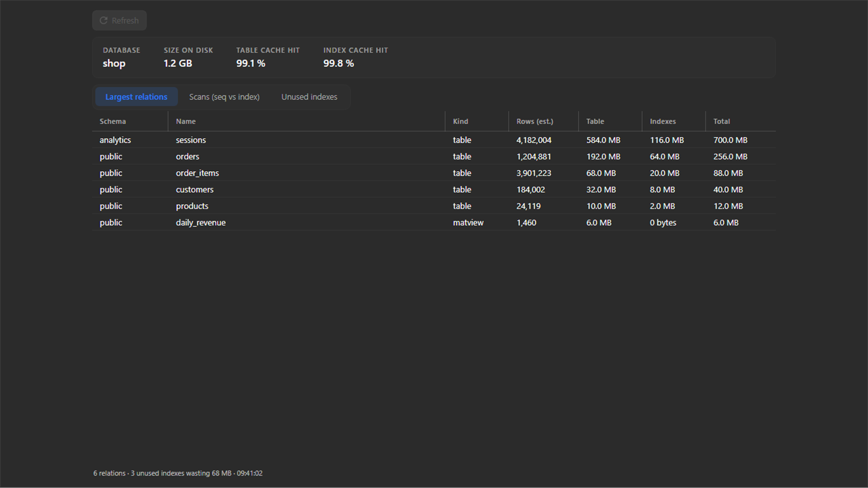Click the 1,460 rows value
Image resolution: width=868 pixels, height=488 pixels.
point(527,223)
